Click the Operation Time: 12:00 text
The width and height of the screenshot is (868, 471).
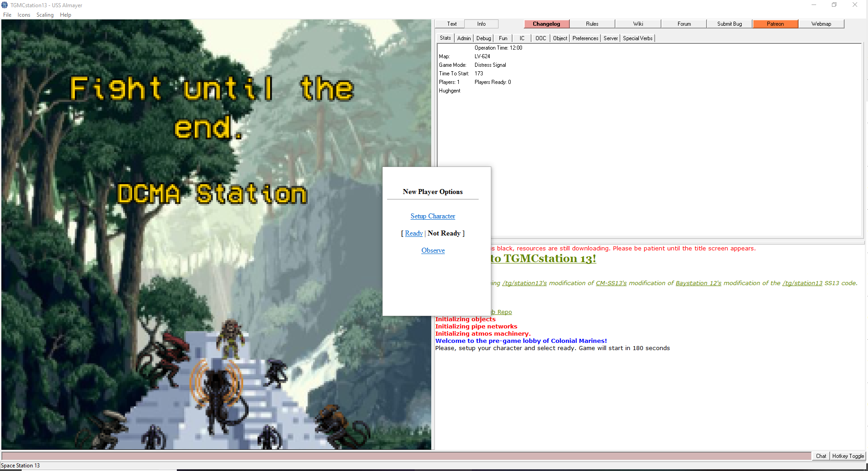499,48
